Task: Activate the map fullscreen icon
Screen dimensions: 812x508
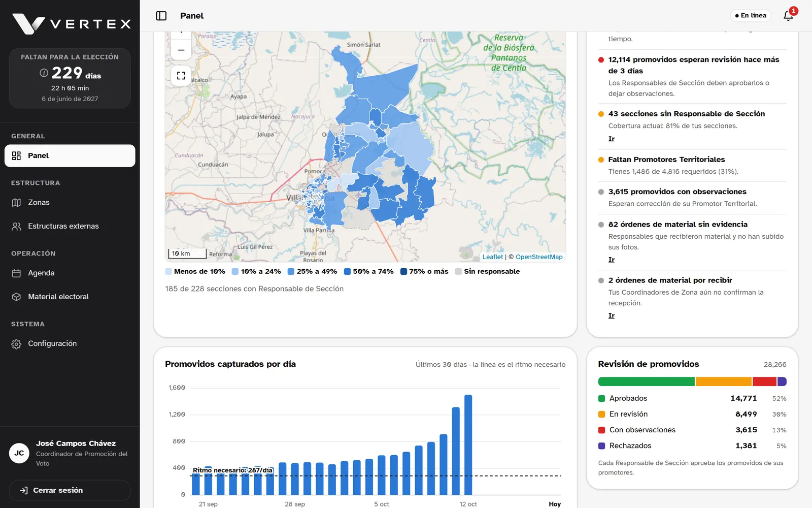Action: pyautogui.click(x=181, y=76)
